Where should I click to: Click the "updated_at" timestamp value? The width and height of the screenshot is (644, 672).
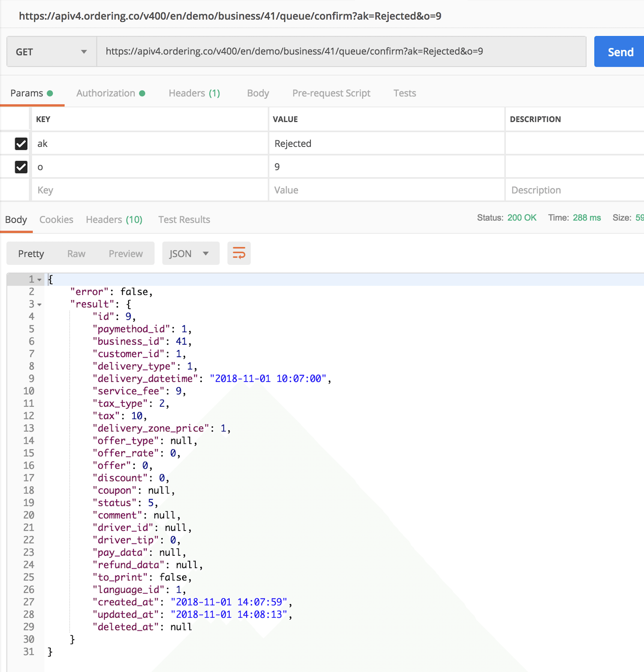[x=229, y=614]
